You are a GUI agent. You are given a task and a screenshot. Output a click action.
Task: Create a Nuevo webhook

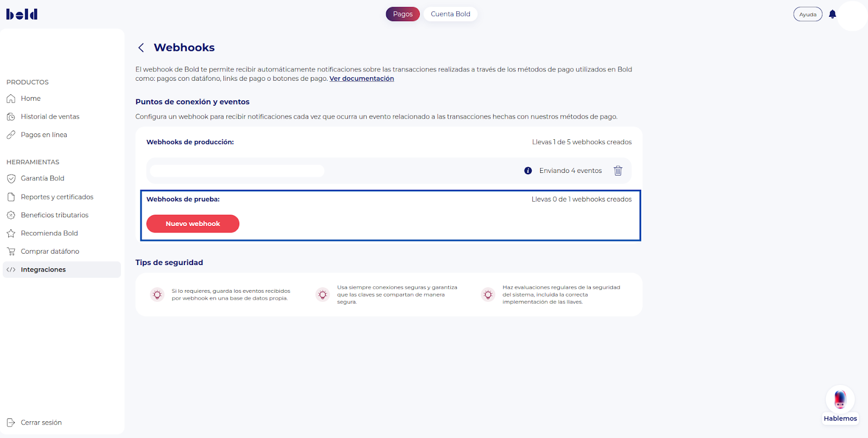[x=193, y=223]
